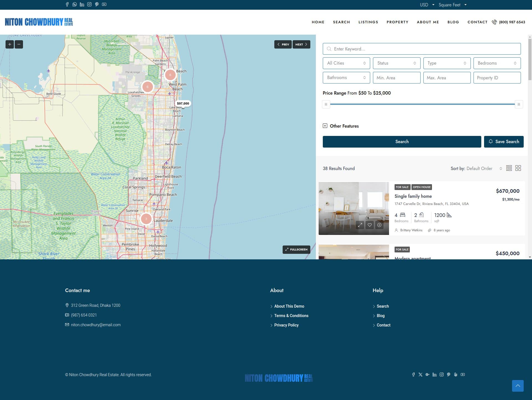Click the add-to-compare plus icon on the property card
This screenshot has height=400, width=532.
point(379,225)
